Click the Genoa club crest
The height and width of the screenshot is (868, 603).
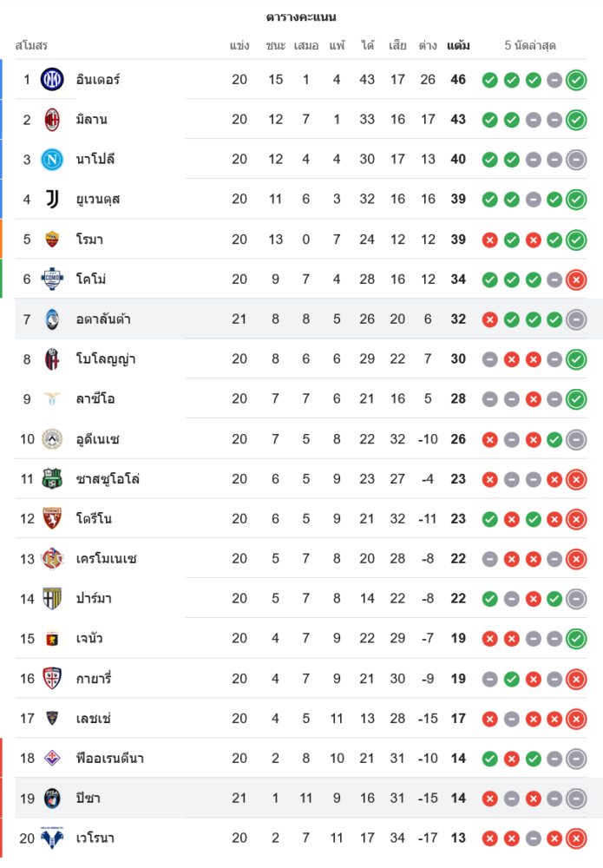pyautogui.click(x=52, y=639)
